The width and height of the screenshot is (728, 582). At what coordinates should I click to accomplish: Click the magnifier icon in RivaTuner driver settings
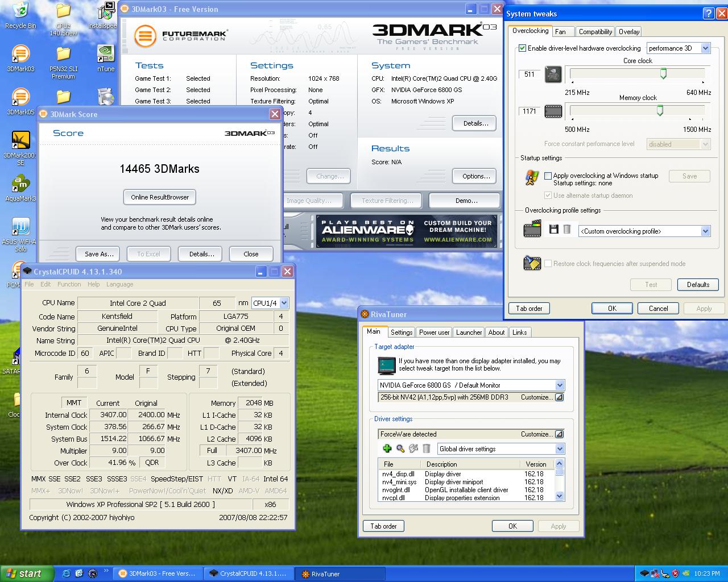coord(400,449)
